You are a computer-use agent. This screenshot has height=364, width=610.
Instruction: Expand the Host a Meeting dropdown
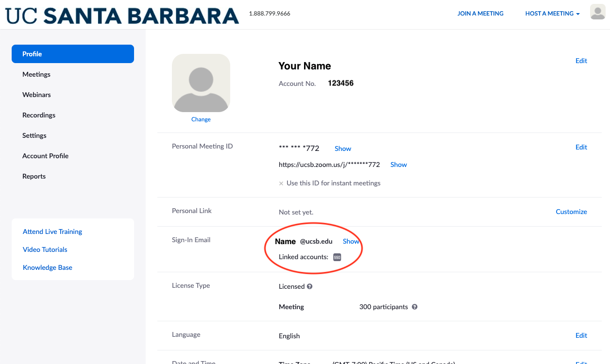(x=553, y=14)
